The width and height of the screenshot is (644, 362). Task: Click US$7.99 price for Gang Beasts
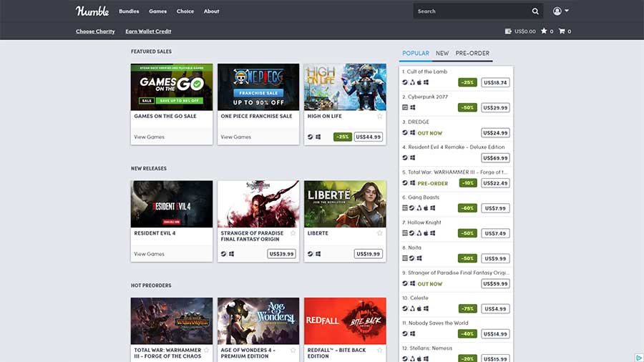[x=495, y=208]
